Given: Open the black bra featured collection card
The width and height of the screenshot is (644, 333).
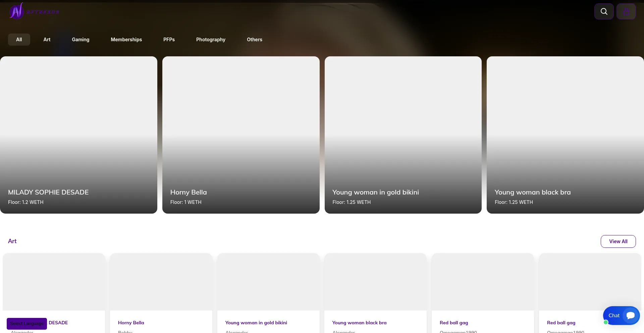Looking at the screenshot, I should point(565,135).
